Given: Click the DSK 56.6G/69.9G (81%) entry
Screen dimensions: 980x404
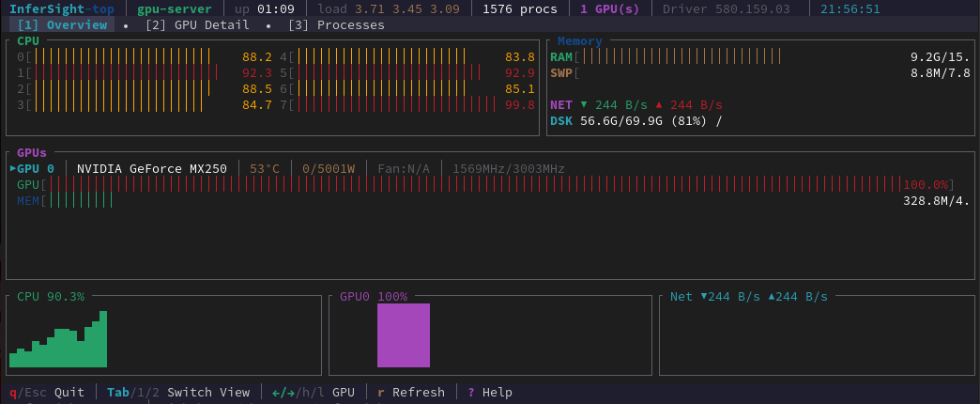Looking at the screenshot, I should click(635, 120).
